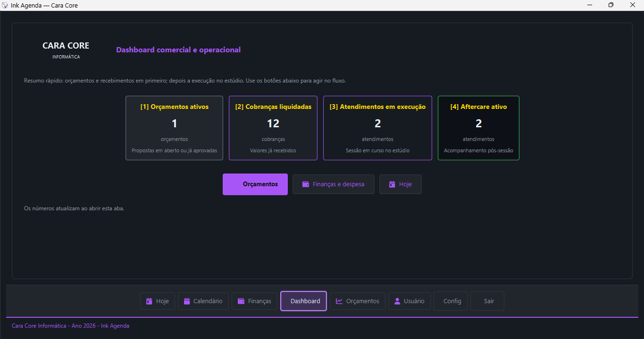Click the '[3] Atendimentos em execução' card title
Viewport: 644px width, 339px height.
coord(377,107)
